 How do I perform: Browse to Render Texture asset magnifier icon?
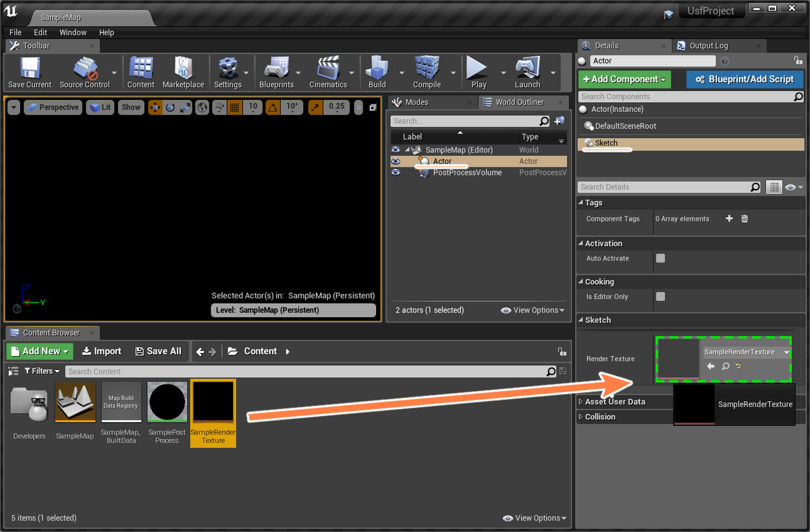(x=726, y=366)
